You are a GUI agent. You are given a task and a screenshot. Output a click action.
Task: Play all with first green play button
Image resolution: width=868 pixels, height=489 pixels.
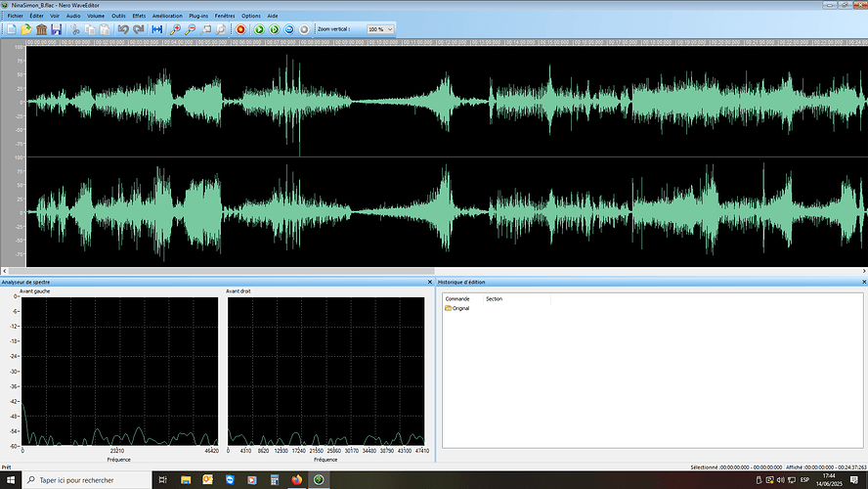click(x=258, y=29)
